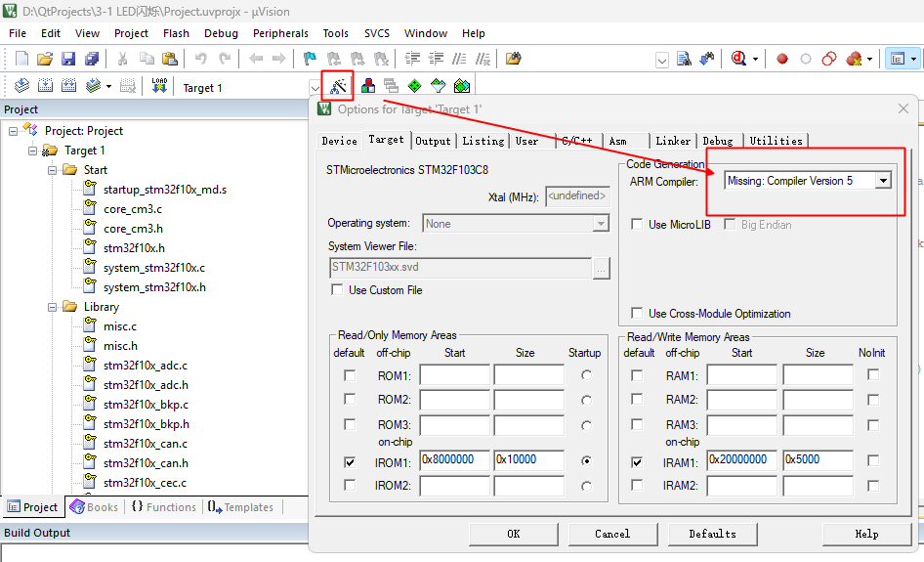Expand the find combo box dropdown
Image resolution: width=924 pixels, height=562 pixels.
click(x=662, y=61)
